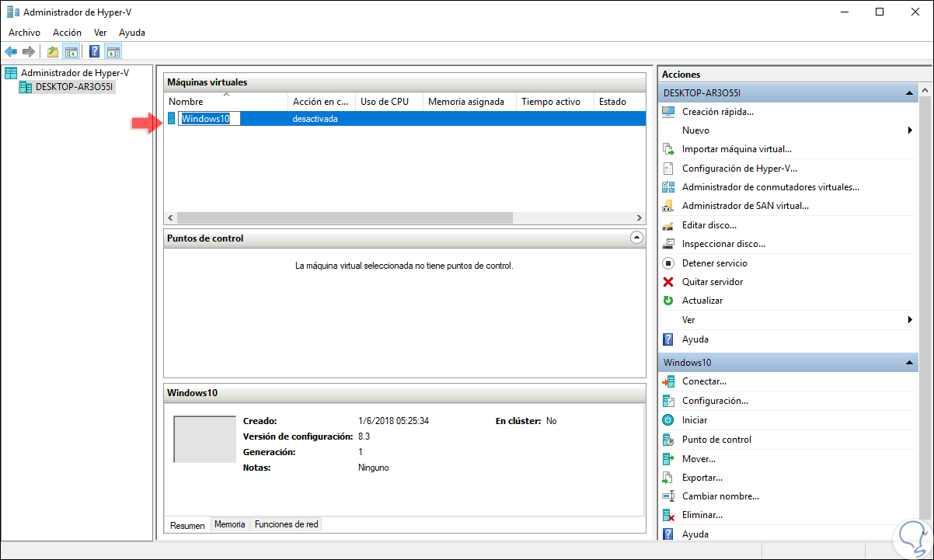Click the scrollbar left arrow in machines list
Screen dimensions: 934x560
point(171,218)
